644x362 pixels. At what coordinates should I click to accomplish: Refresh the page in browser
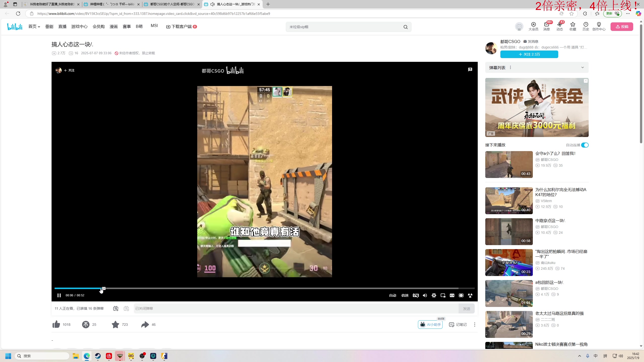[x=18, y=14]
